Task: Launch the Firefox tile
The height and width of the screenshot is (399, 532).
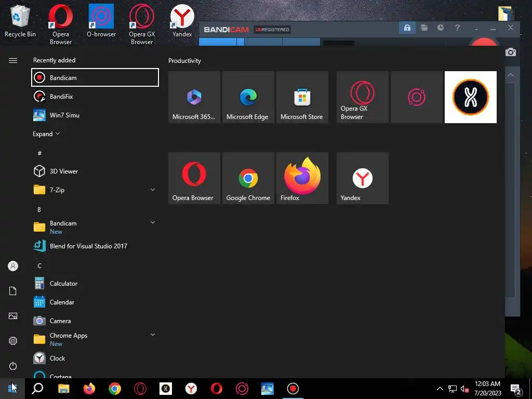Action: [302, 178]
